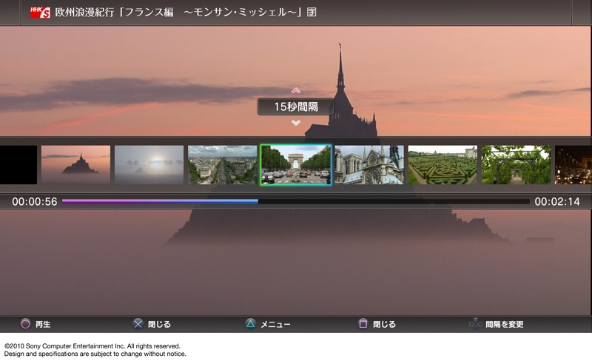
Task: Select the gothic cathedral thumbnail
Action: 369,165
